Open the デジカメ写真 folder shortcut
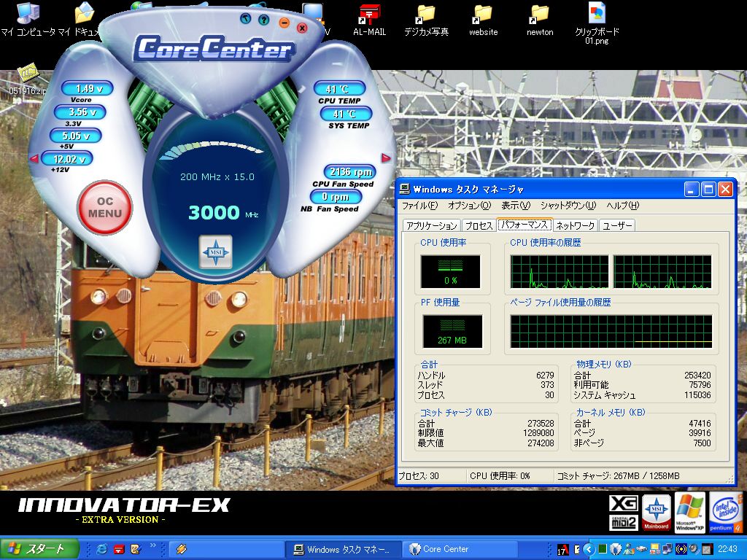The image size is (747, 560). (426, 20)
